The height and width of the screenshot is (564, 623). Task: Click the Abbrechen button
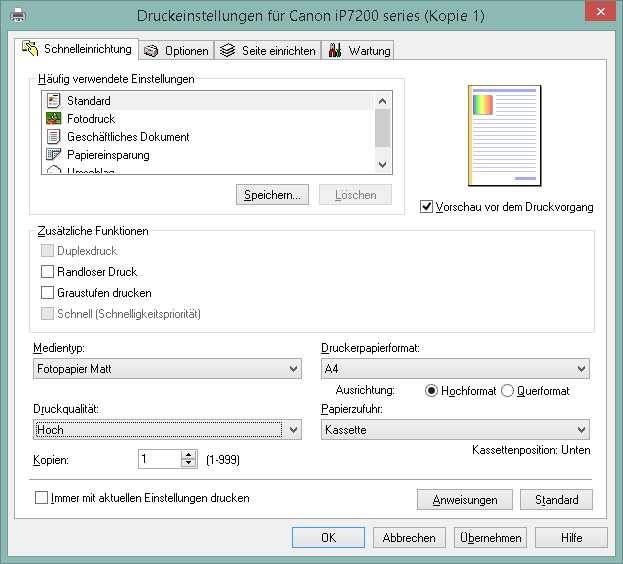409,538
